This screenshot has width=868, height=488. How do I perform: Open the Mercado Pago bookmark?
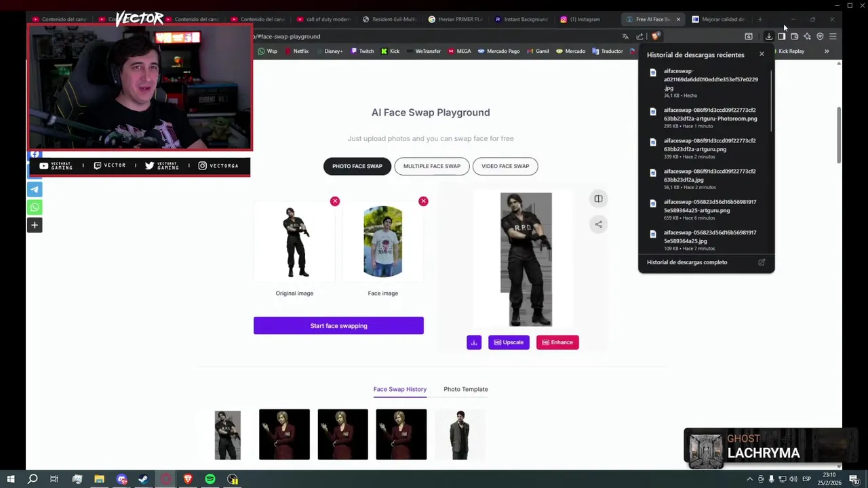498,52
